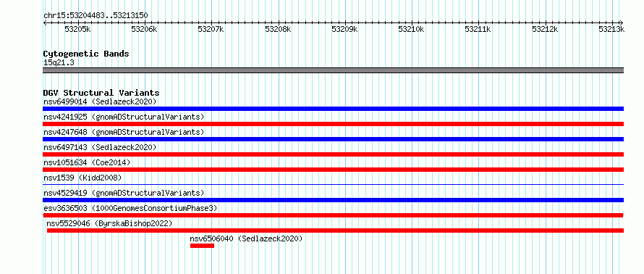This screenshot has width=644, height=274.
Task: Select the blue bar for nsv6499014
Action: click(x=333, y=109)
